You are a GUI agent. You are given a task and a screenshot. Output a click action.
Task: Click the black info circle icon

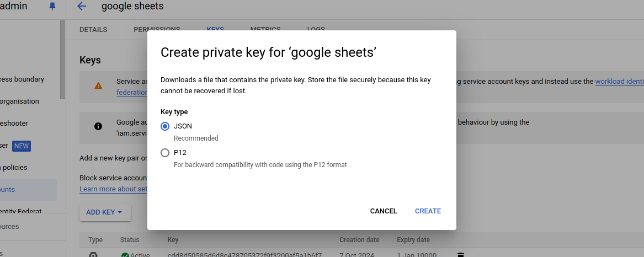(98, 126)
